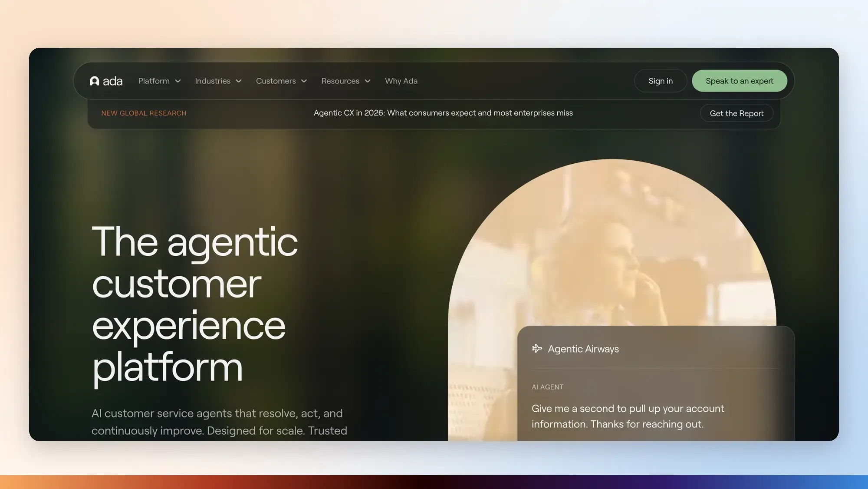
Task: Click the Agentic Airways card title
Action: [583, 349]
